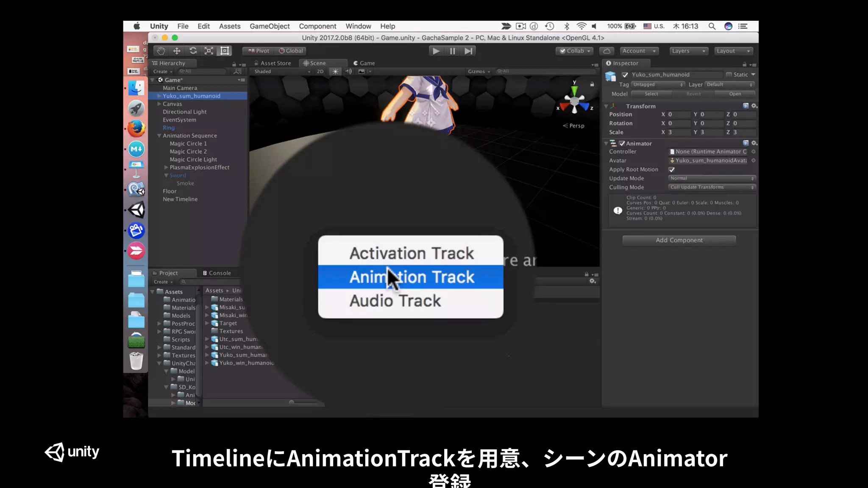
Task: Click Controller object picker circle
Action: (x=753, y=152)
